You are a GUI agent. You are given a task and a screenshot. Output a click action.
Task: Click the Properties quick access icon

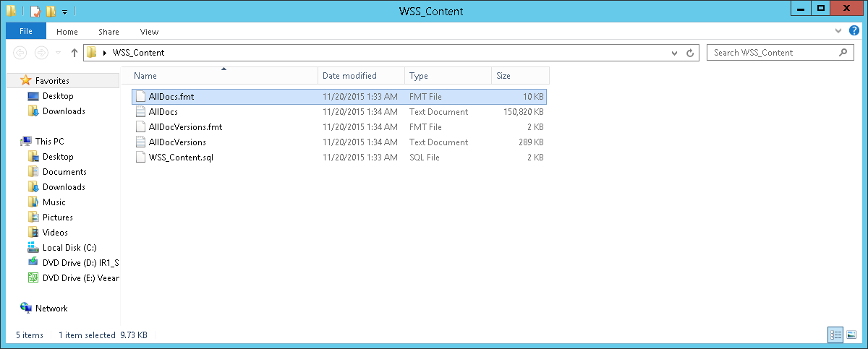point(35,11)
